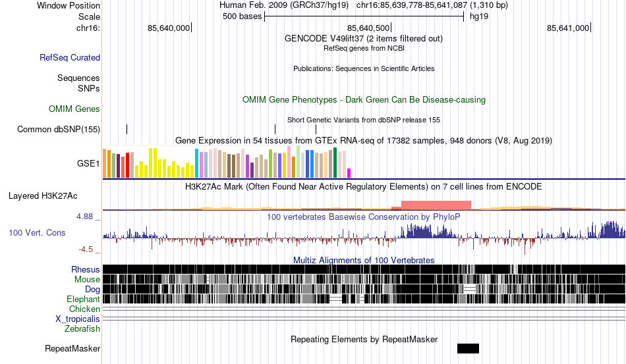Click the 100 vertebrates Basewise Conservation title

(364, 217)
